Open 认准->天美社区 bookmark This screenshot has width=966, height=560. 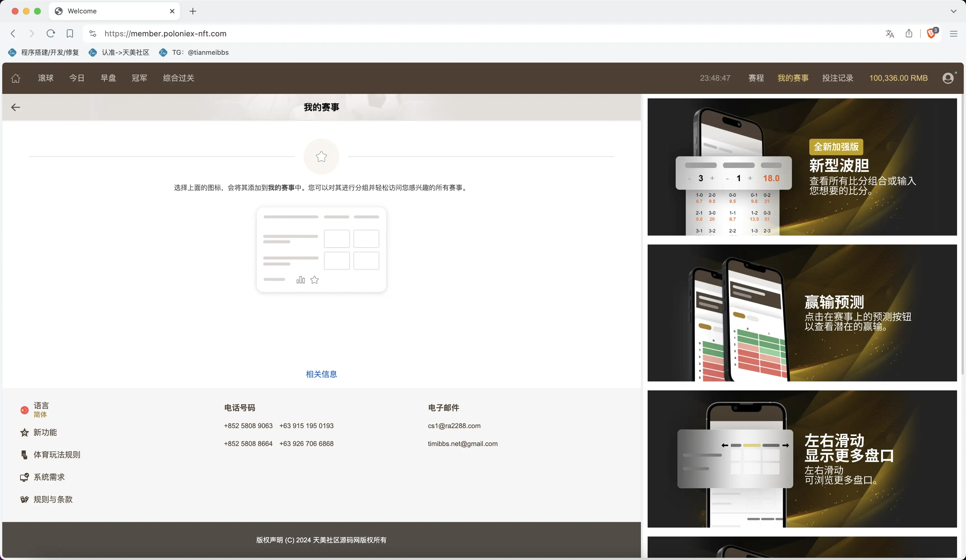pos(119,53)
